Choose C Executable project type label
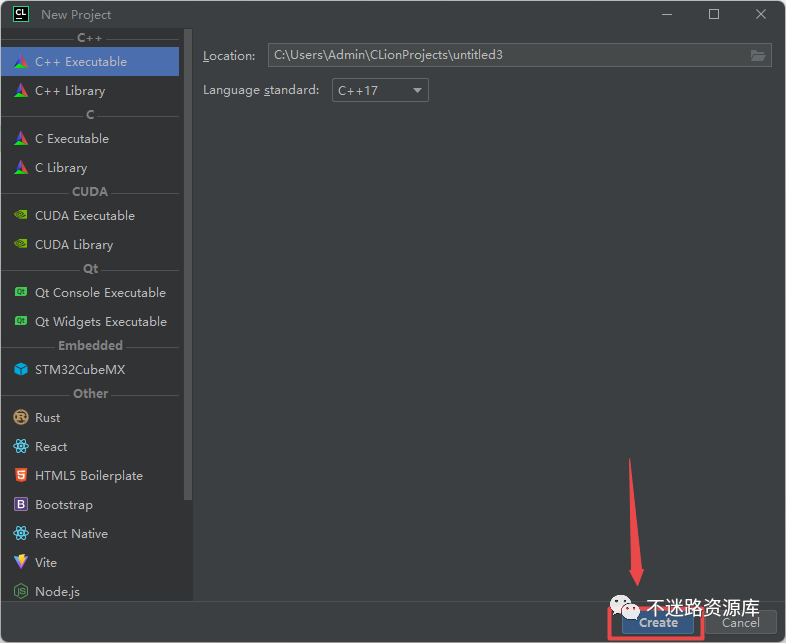Viewport: 786px width, 643px height. [x=72, y=138]
